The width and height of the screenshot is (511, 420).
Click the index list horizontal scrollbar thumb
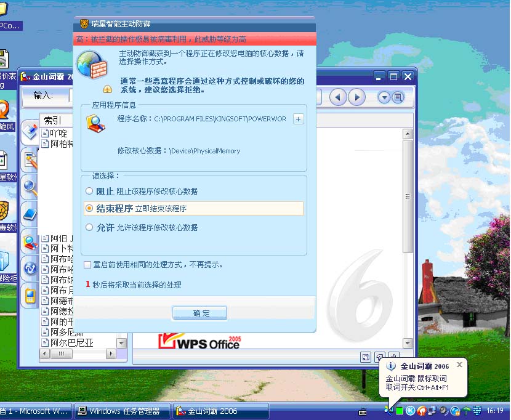pyautogui.click(x=62, y=353)
